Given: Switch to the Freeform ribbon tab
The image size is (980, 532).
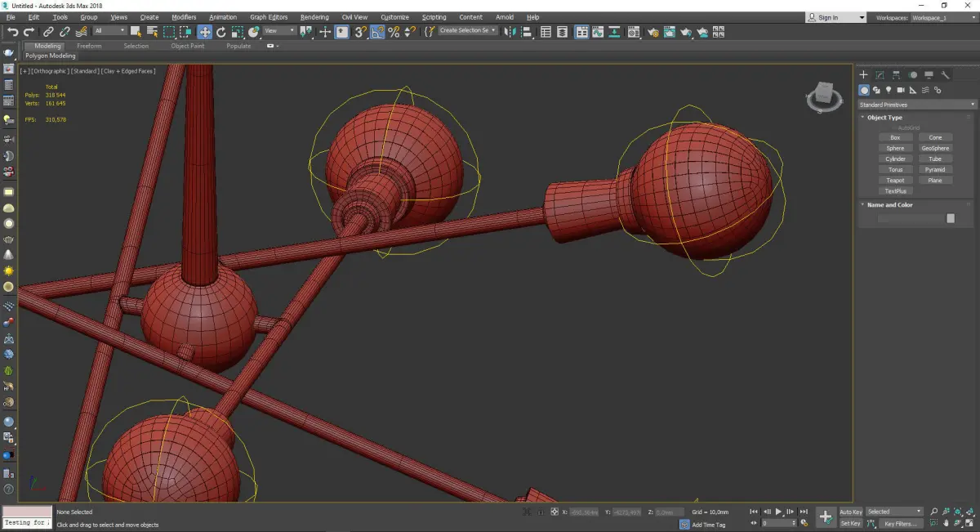Looking at the screenshot, I should click(89, 46).
